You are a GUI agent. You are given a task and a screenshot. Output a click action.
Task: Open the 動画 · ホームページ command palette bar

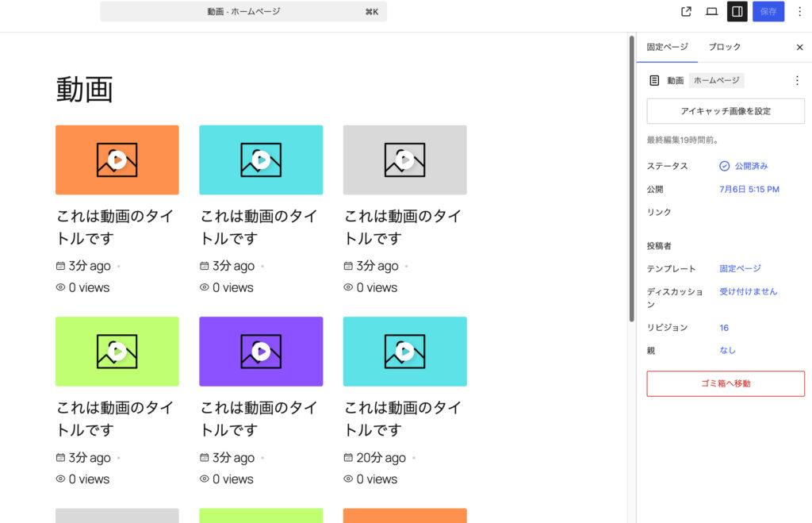pyautogui.click(x=243, y=11)
